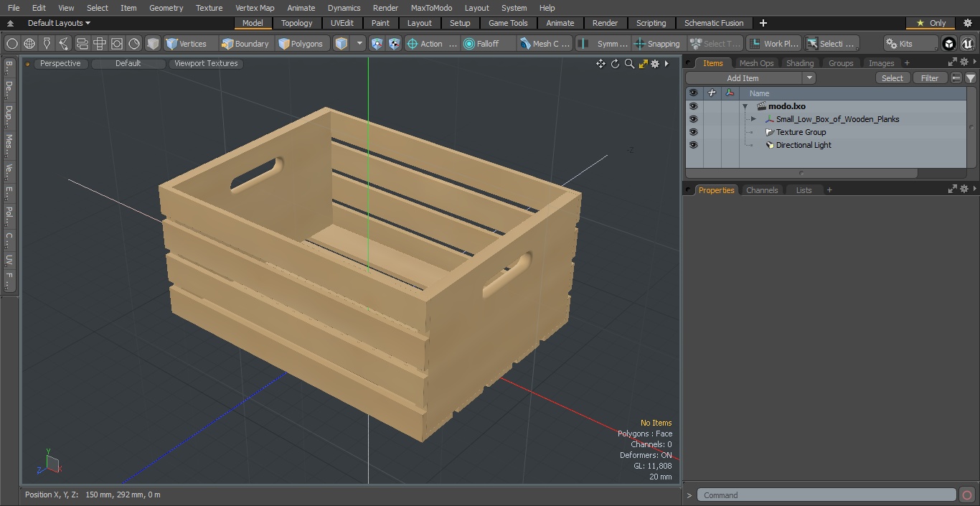Toggle Snapping in the toolbar
The width and height of the screenshot is (980, 506).
[657, 44]
